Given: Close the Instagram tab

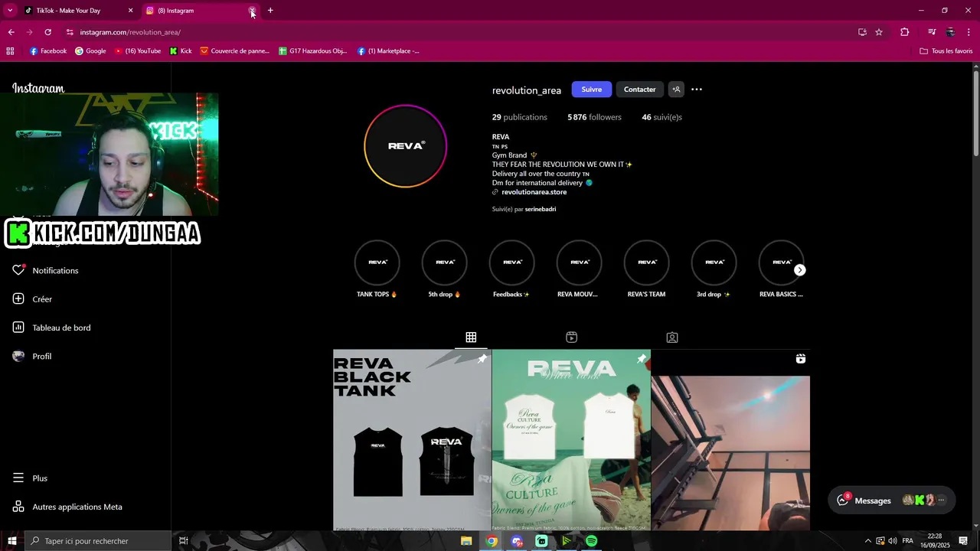Looking at the screenshot, I should [252, 11].
